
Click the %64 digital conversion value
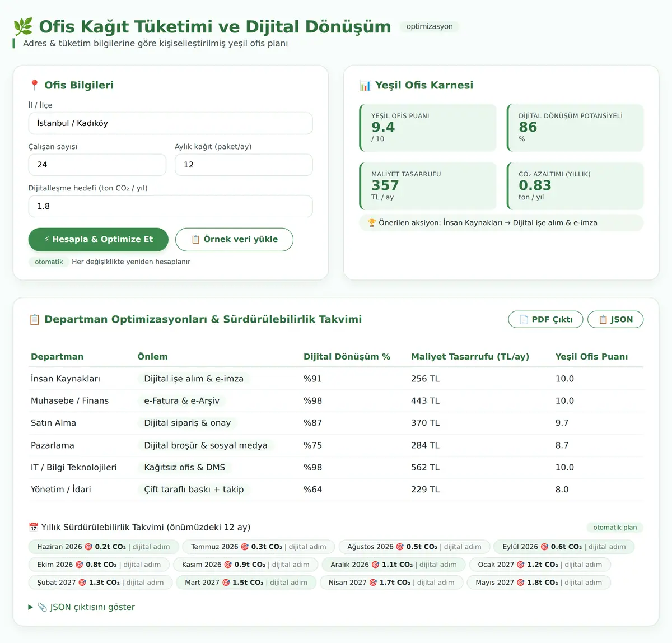click(312, 490)
